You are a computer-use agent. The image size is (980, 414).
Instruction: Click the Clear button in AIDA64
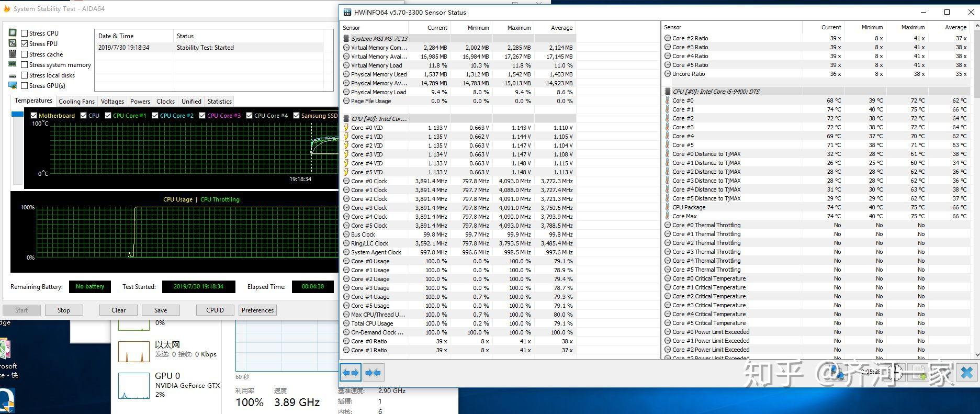coord(119,310)
